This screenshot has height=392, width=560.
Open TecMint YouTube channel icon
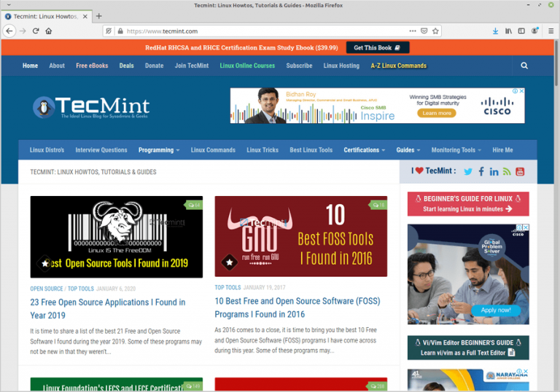[520, 172]
